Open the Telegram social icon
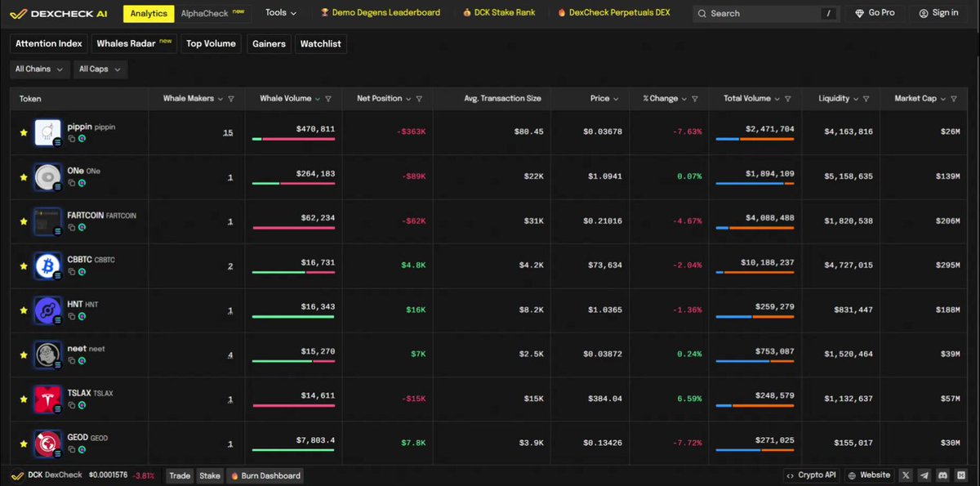Image resolution: width=980 pixels, height=486 pixels. pos(924,475)
